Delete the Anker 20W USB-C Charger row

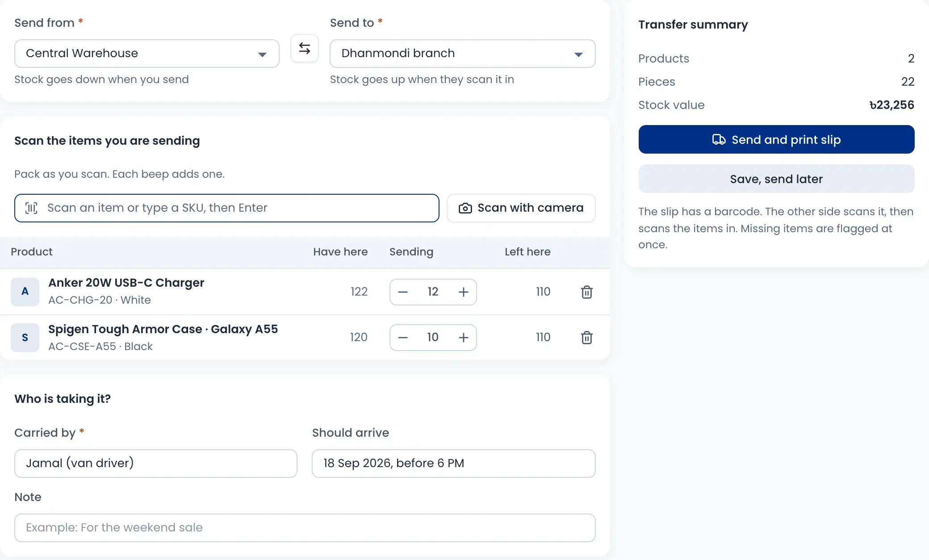(587, 292)
